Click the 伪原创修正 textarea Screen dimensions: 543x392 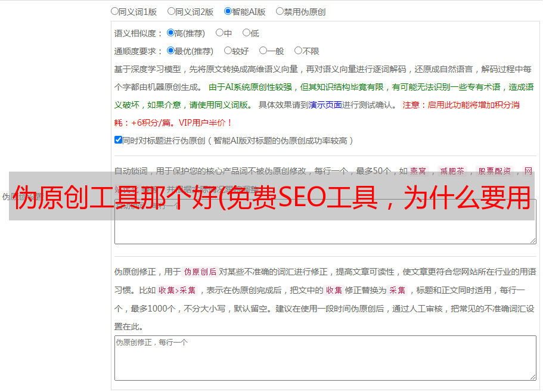[x=325, y=358]
